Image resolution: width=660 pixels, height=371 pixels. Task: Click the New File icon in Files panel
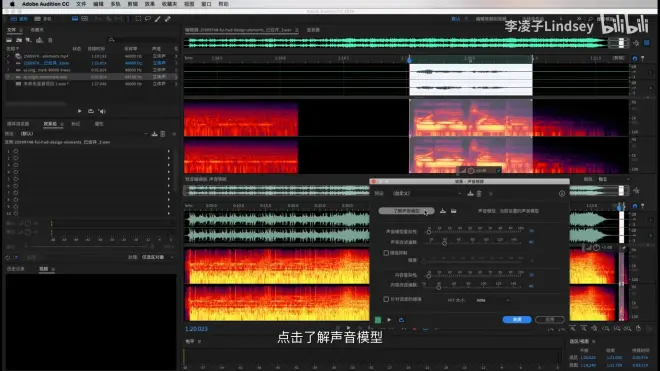[x=29, y=40]
